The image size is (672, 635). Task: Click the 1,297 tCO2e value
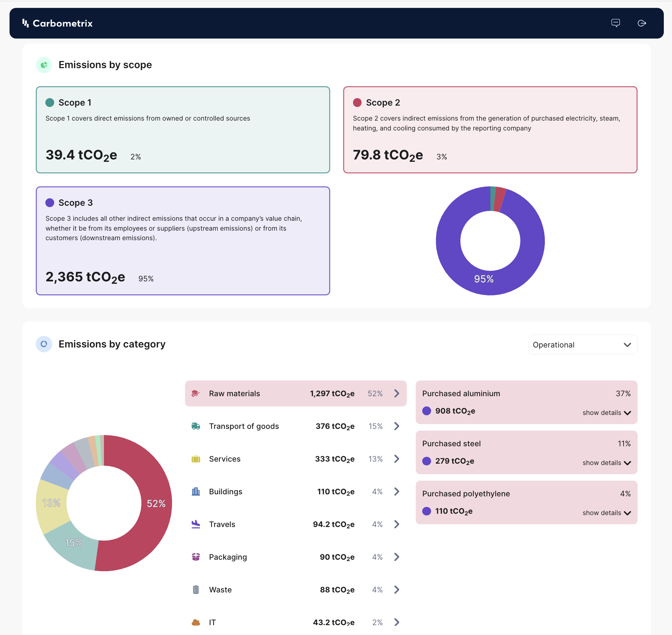tap(332, 394)
